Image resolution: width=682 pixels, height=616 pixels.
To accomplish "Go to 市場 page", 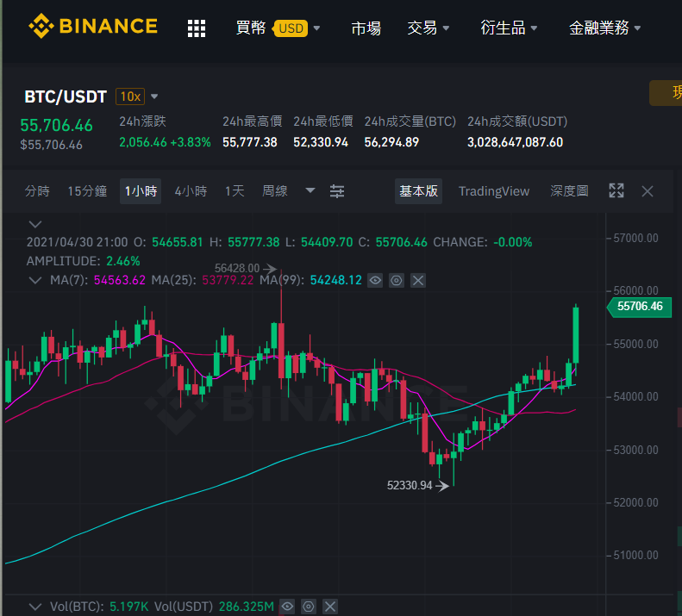I will [366, 28].
